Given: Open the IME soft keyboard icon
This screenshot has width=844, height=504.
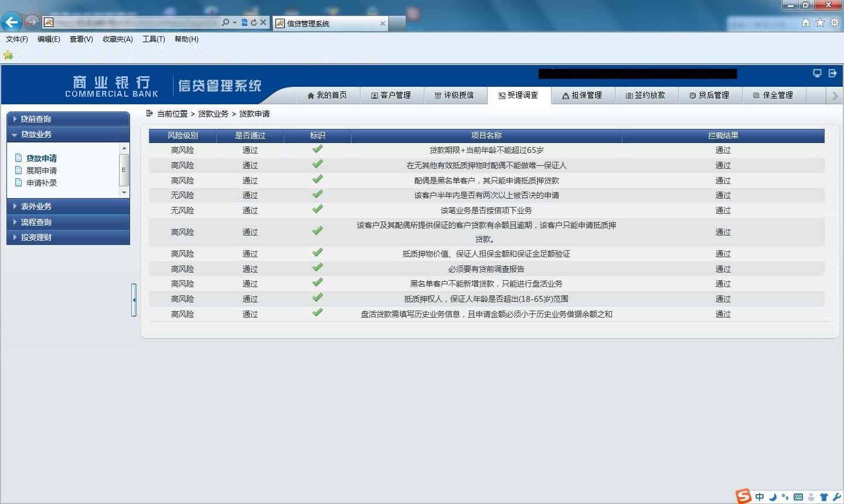Looking at the screenshot, I should 798,497.
